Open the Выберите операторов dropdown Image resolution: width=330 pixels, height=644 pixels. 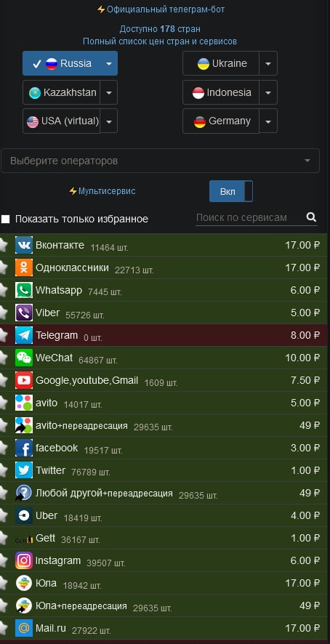pos(160,161)
